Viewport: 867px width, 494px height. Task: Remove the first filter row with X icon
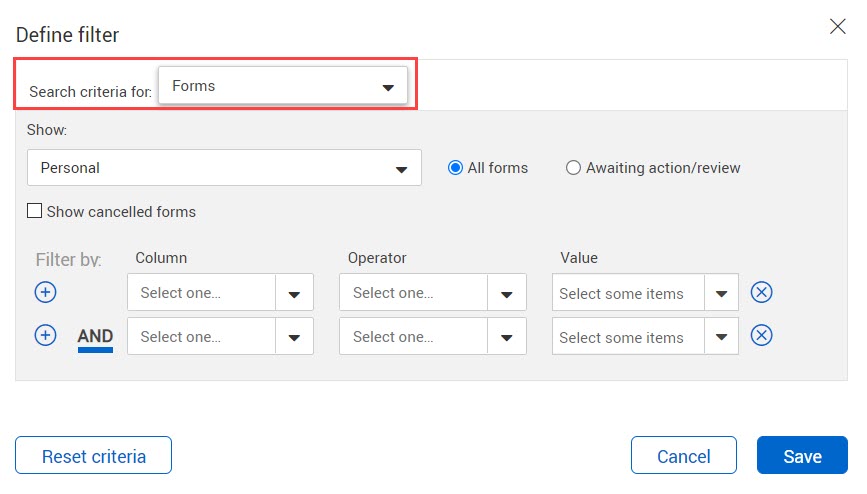point(761,292)
